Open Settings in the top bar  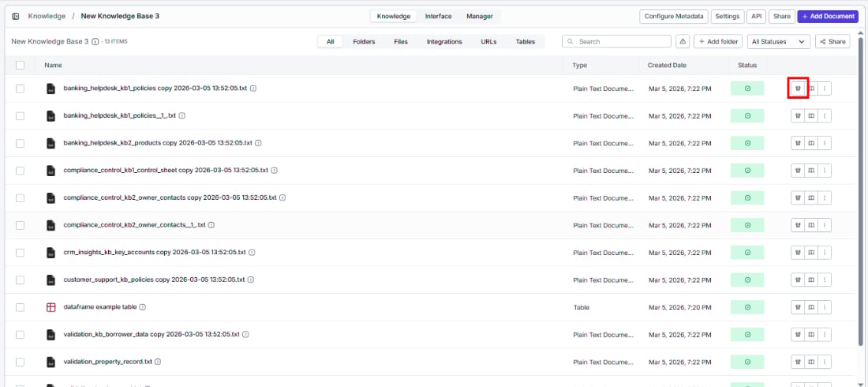pyautogui.click(x=727, y=16)
